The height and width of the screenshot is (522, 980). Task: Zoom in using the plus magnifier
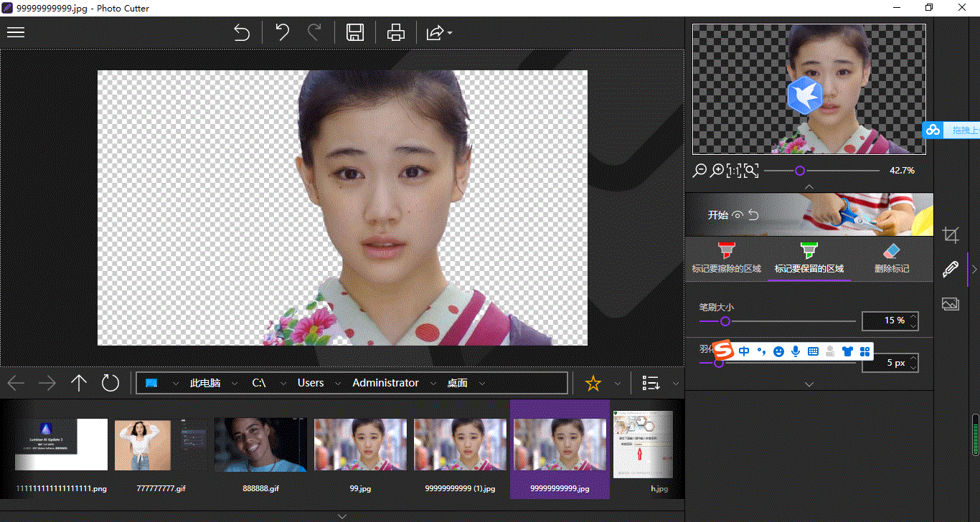(x=717, y=171)
